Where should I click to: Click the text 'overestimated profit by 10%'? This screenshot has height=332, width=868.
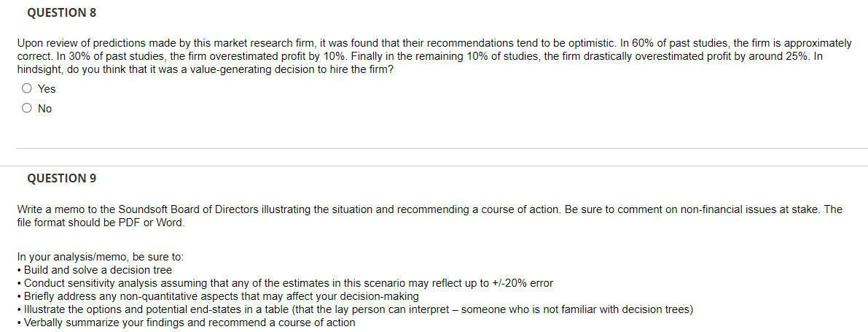[278, 57]
